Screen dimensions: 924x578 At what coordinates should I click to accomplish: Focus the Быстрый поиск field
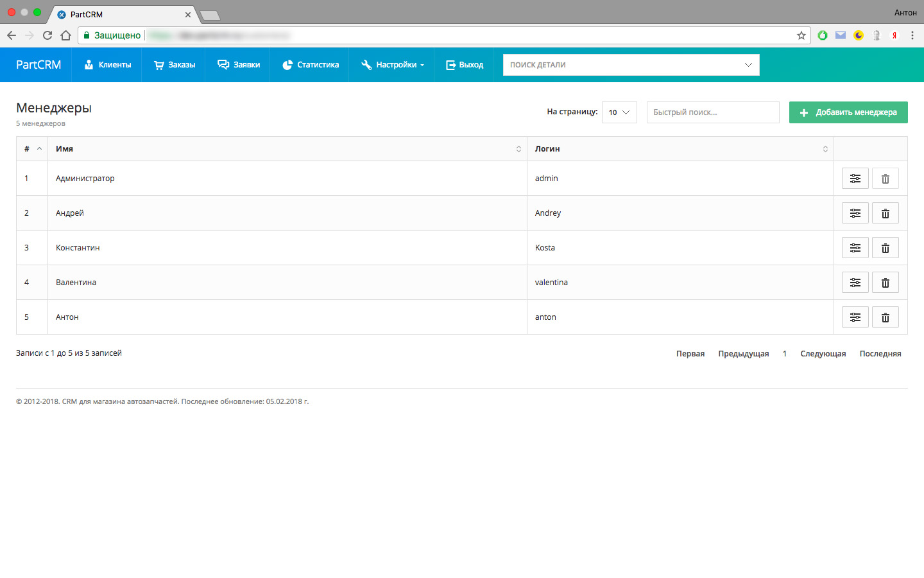pyautogui.click(x=712, y=112)
